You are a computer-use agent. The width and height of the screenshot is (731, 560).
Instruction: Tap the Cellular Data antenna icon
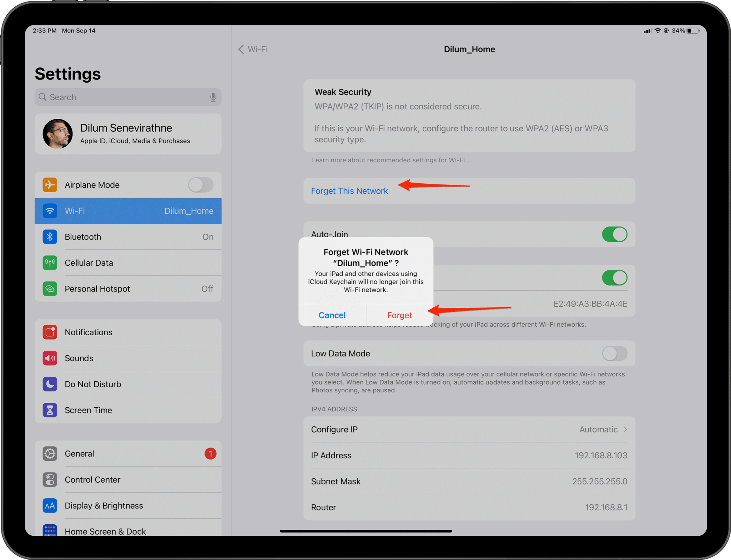(50, 263)
